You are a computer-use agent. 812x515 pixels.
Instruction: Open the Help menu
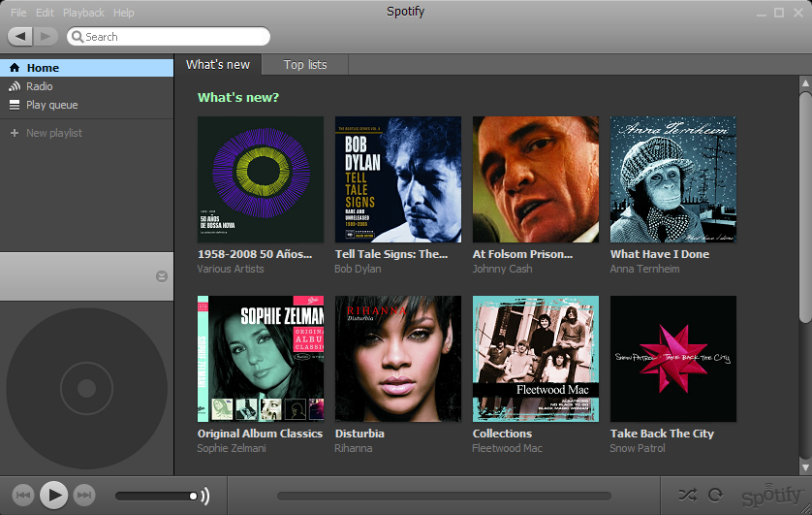coord(124,13)
